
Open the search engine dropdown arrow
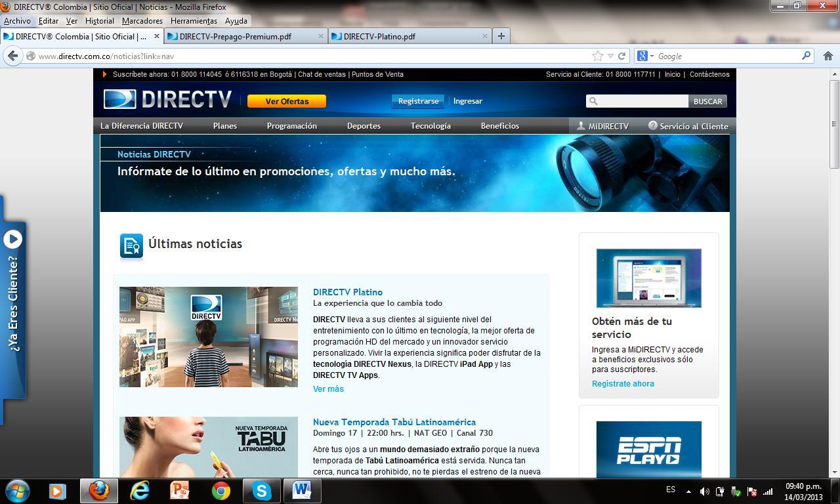point(652,56)
